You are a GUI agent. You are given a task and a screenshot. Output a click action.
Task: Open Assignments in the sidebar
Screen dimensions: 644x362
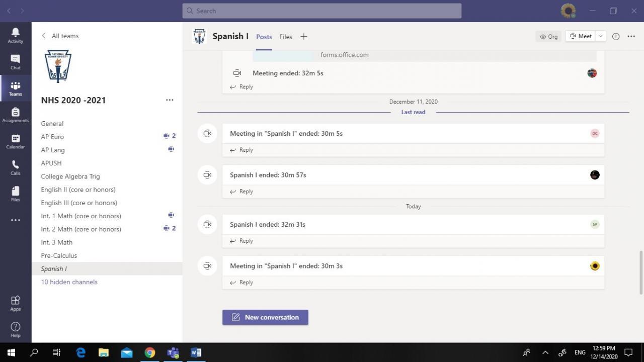point(16,115)
